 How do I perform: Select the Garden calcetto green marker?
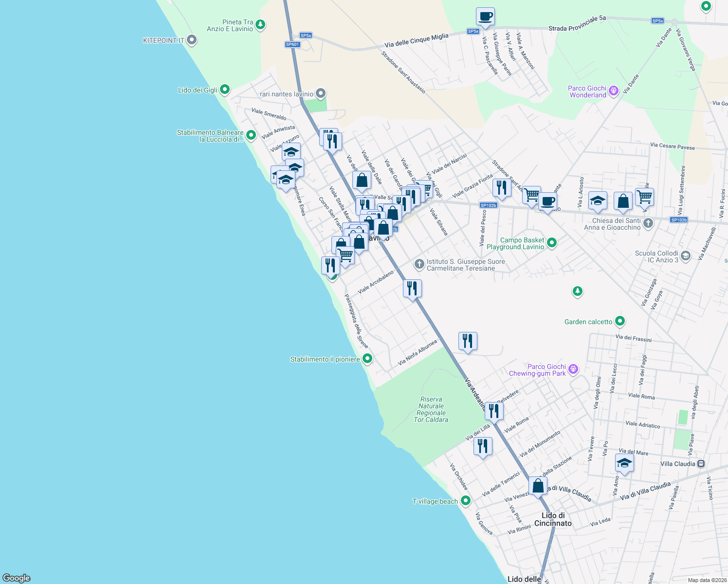coord(619,321)
